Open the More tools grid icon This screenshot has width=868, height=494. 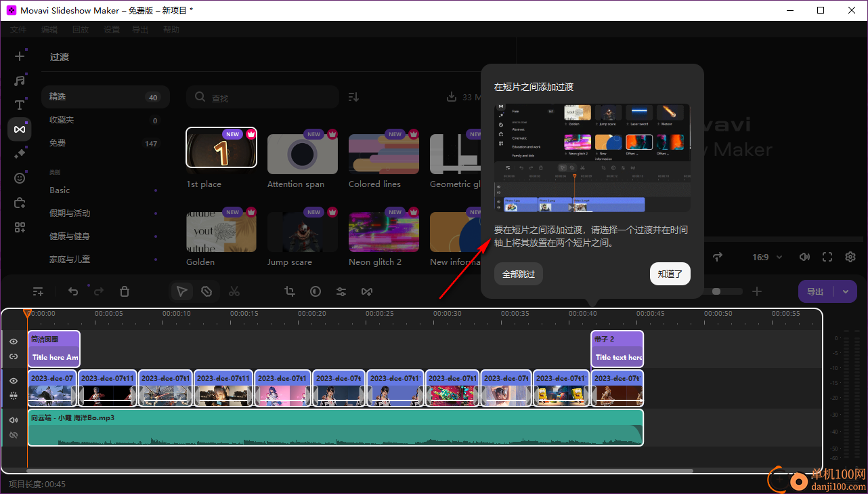(20, 227)
